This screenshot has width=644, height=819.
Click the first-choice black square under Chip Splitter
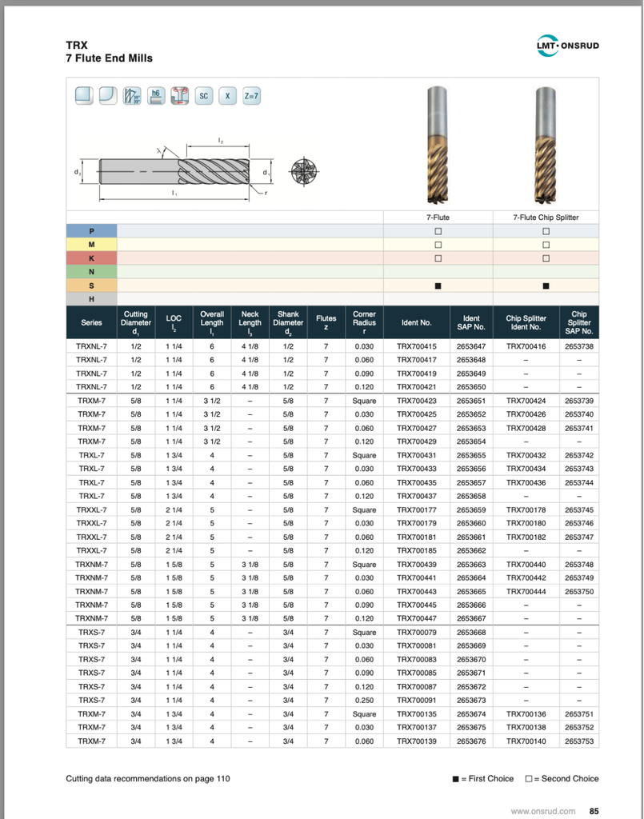click(x=546, y=286)
